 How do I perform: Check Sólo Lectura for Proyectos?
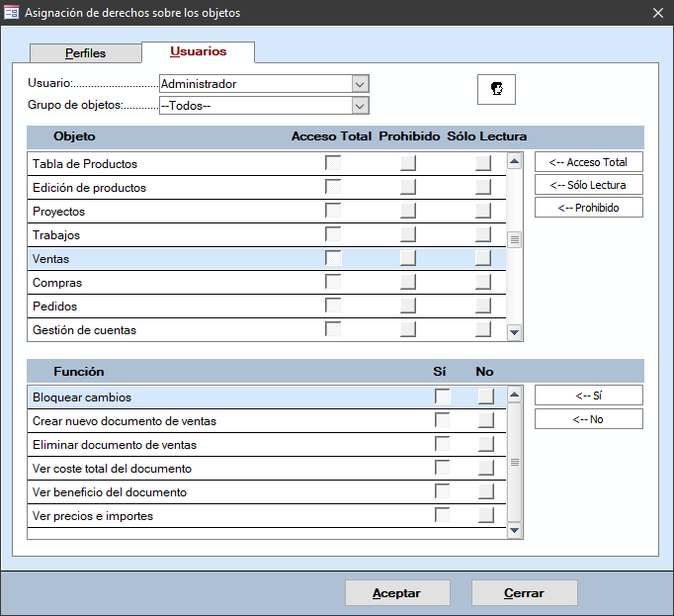[x=482, y=211]
